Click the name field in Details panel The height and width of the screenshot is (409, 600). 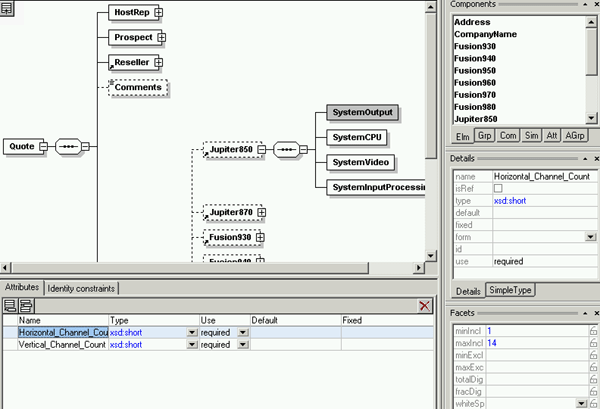tap(545, 176)
